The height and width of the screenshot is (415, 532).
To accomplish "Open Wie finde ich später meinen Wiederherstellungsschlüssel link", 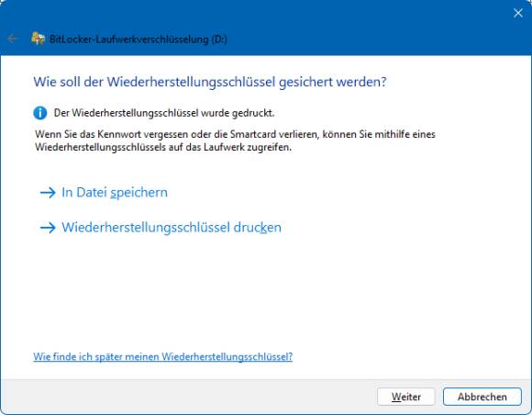I will coord(163,356).
